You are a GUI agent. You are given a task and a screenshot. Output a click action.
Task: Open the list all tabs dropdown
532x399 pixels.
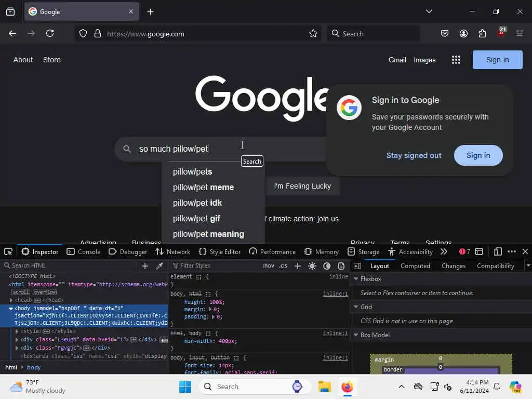(x=429, y=11)
